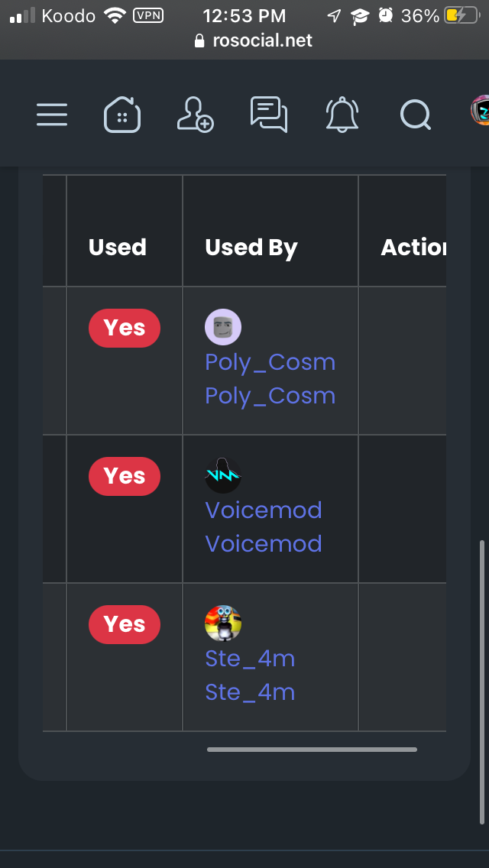
Task: Open the hamburger navigation menu
Action: pyautogui.click(x=52, y=115)
